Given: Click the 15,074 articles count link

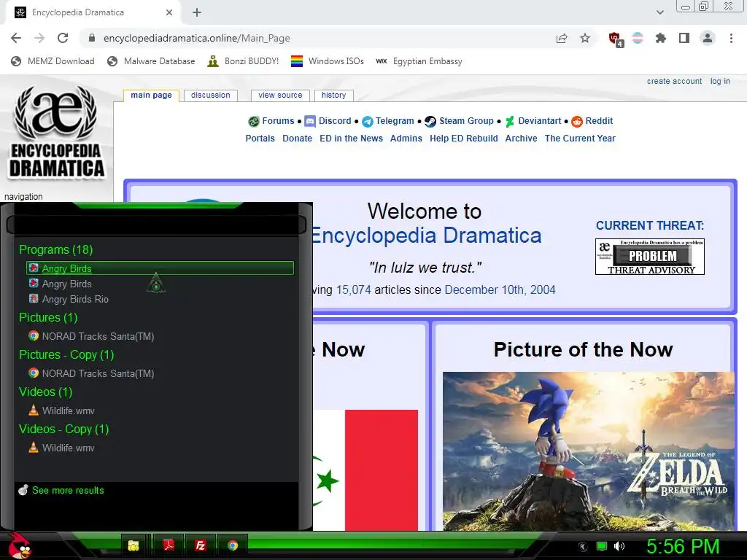Looking at the screenshot, I should click(354, 289).
